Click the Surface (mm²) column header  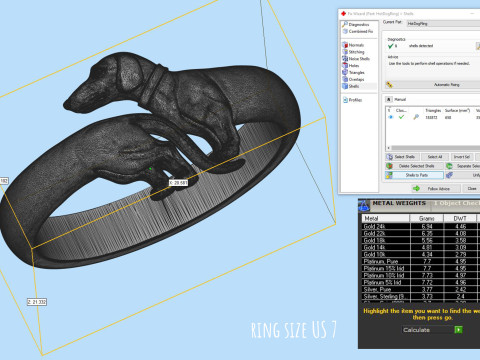tap(457, 110)
